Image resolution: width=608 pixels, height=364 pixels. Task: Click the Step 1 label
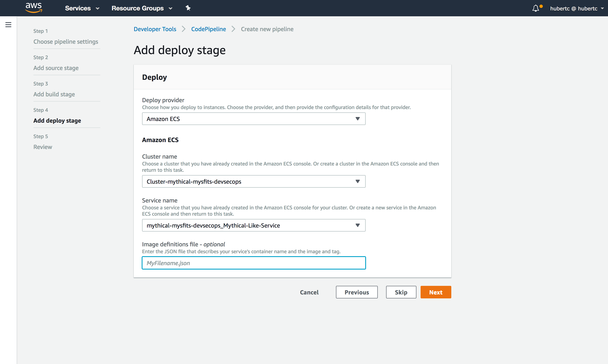(x=41, y=31)
